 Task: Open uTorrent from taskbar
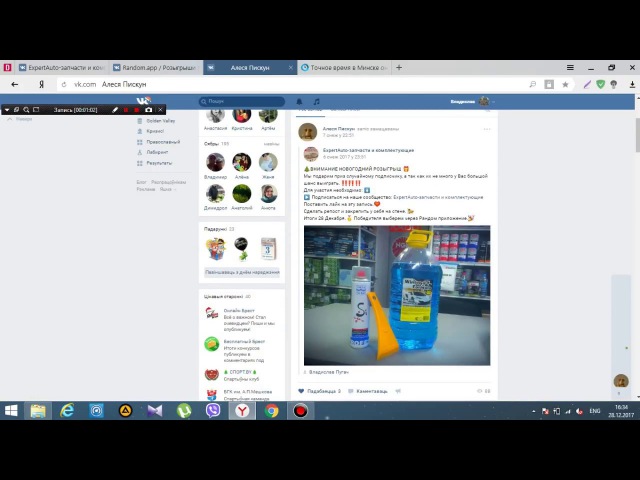click(184, 411)
